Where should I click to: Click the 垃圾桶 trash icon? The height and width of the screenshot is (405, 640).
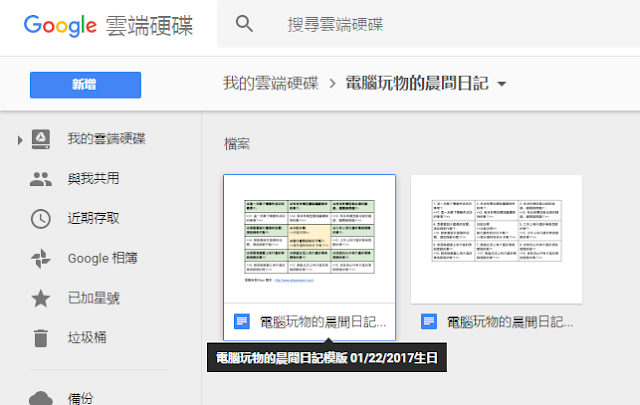(x=41, y=338)
